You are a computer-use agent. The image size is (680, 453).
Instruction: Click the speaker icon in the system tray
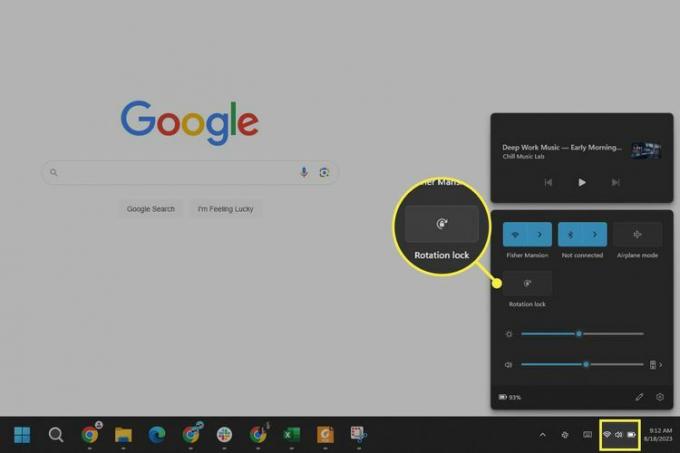tap(619, 434)
